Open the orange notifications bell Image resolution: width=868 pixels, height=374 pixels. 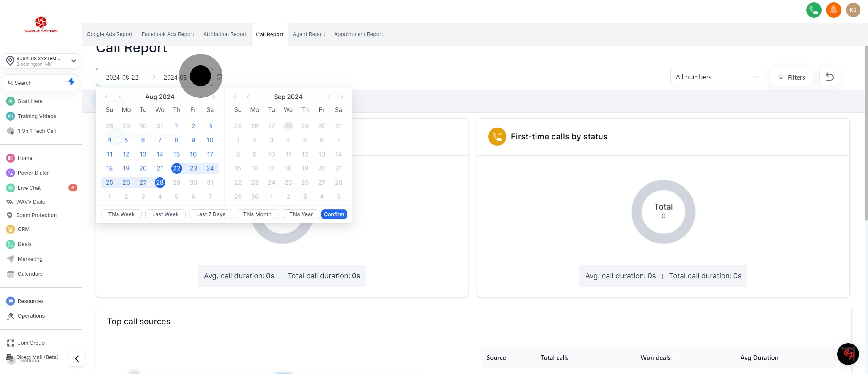tap(833, 10)
